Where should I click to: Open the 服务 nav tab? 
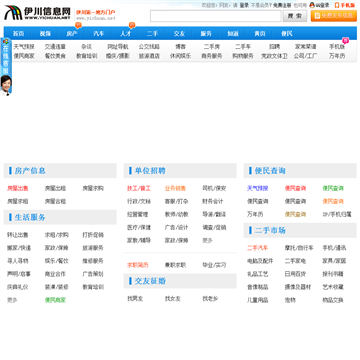pos(206,34)
